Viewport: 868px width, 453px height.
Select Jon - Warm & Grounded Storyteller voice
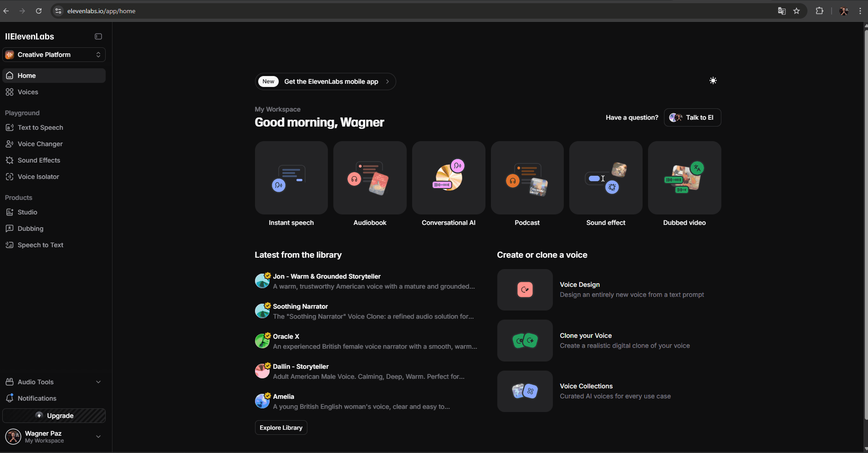(366, 281)
